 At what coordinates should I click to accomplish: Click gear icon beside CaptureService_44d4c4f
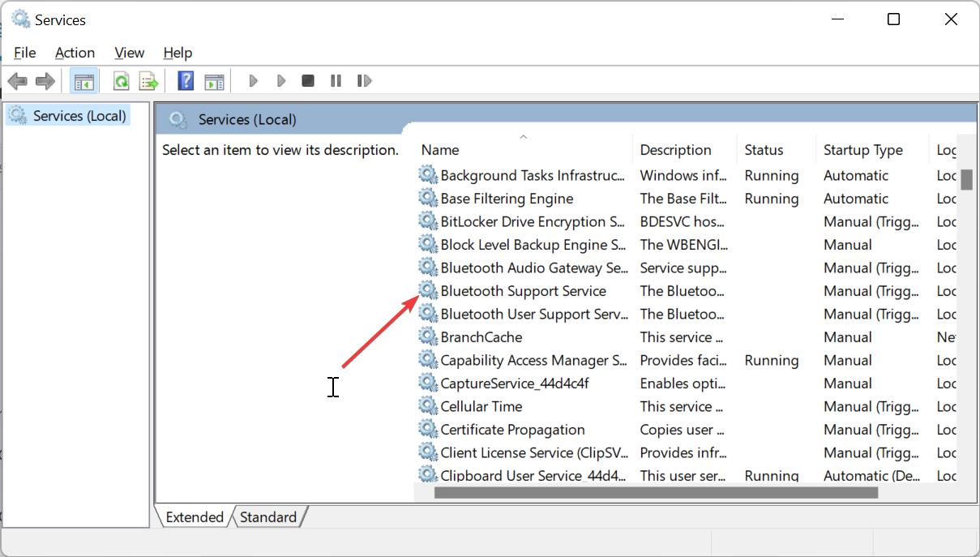(x=427, y=383)
